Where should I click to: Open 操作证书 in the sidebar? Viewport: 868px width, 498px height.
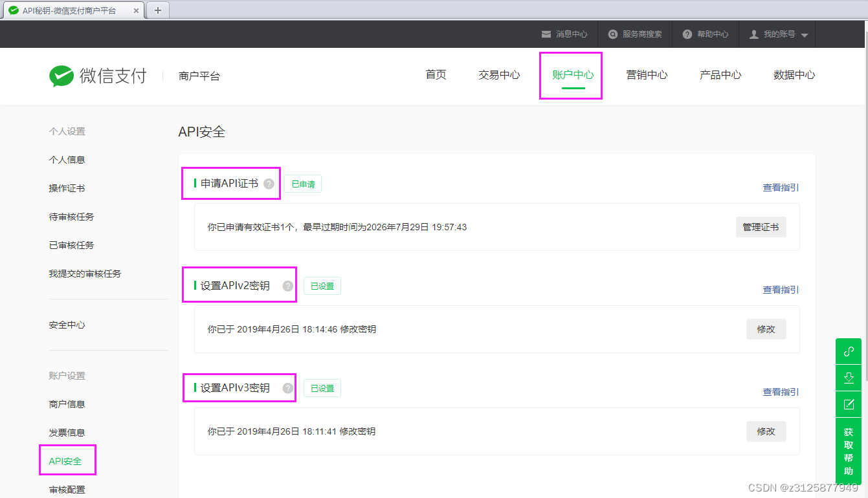[67, 188]
